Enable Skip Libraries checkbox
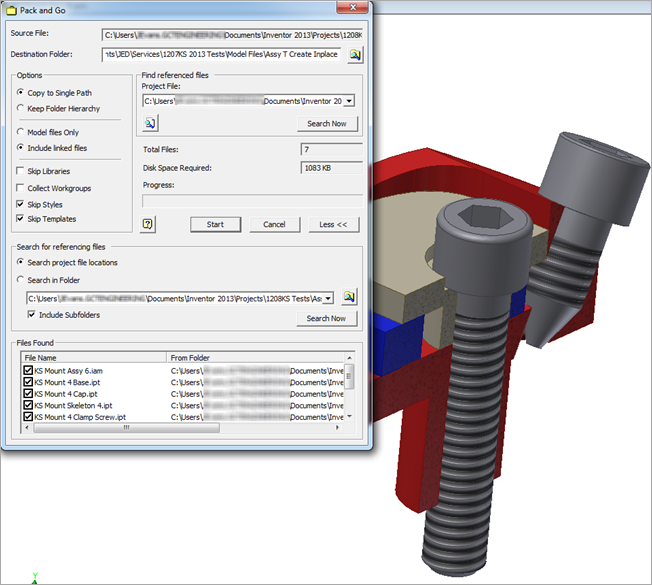The width and height of the screenshot is (652, 585). click(x=20, y=171)
